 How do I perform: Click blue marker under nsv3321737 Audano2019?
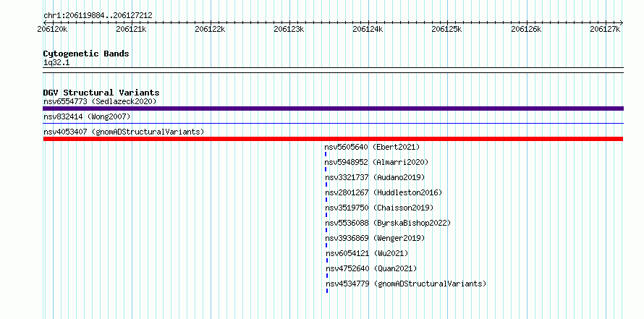point(326,184)
